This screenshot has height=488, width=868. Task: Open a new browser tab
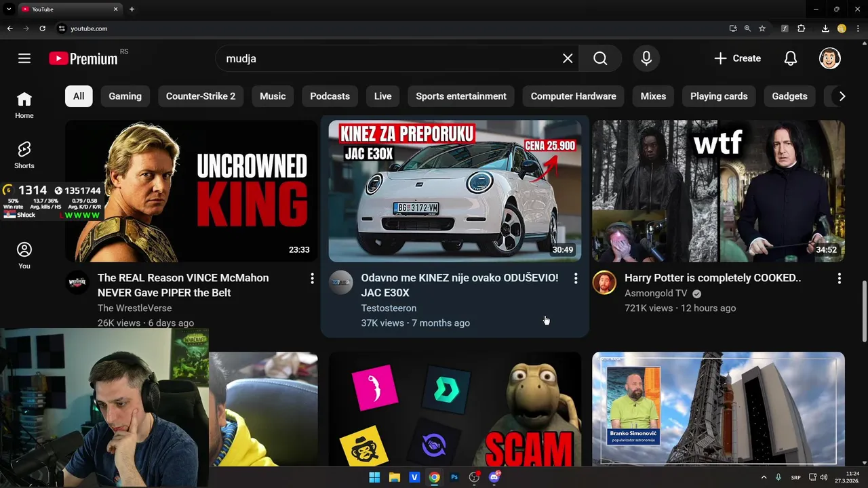(x=132, y=9)
